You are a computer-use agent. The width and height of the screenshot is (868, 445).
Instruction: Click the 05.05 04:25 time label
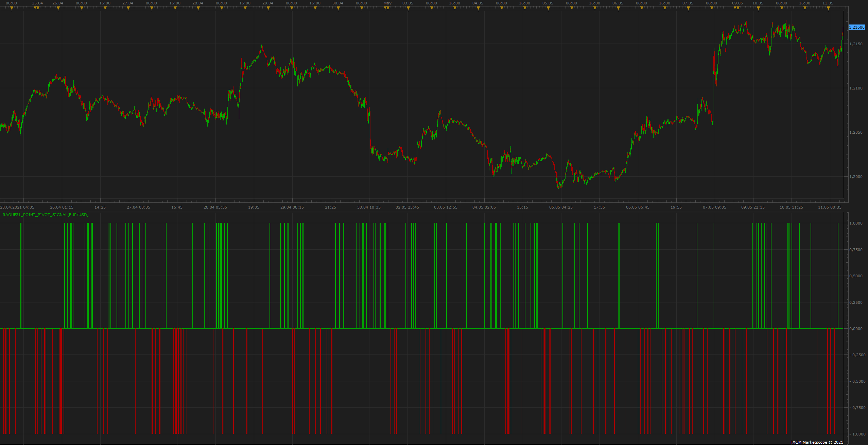click(561, 207)
